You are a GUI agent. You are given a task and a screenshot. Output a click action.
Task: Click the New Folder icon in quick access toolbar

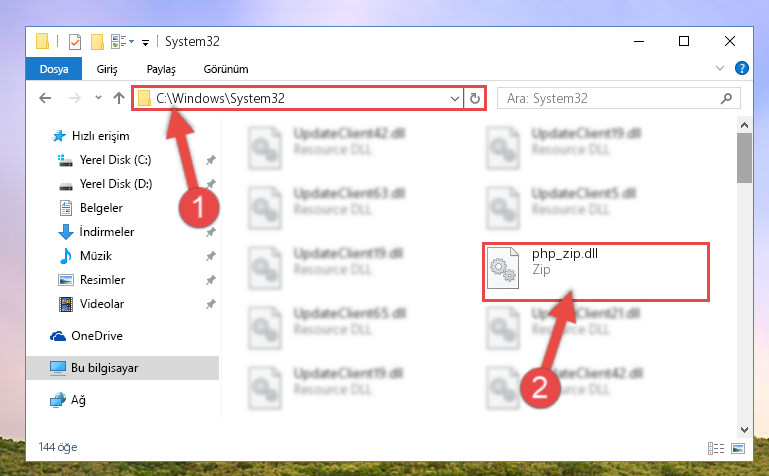coord(97,42)
